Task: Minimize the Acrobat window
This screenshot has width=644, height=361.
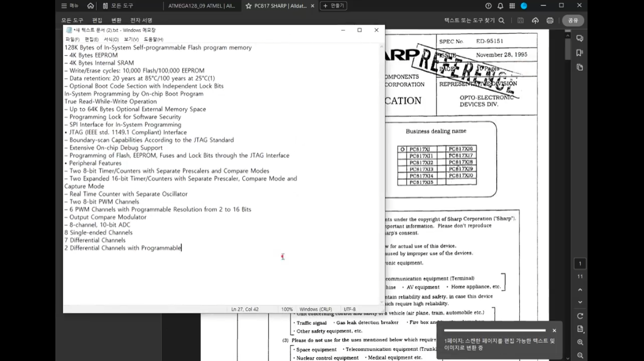Action: click(x=543, y=6)
